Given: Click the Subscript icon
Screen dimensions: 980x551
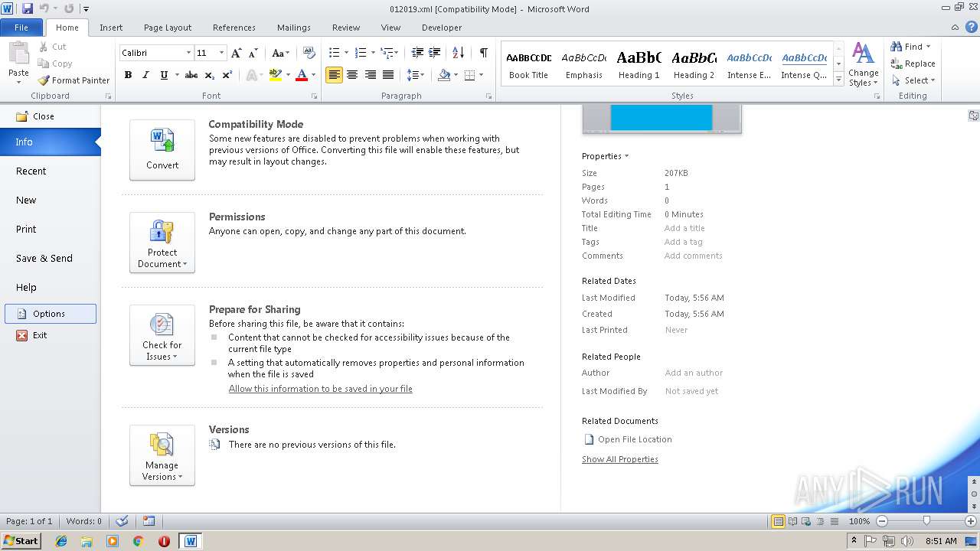Looking at the screenshot, I should (209, 75).
